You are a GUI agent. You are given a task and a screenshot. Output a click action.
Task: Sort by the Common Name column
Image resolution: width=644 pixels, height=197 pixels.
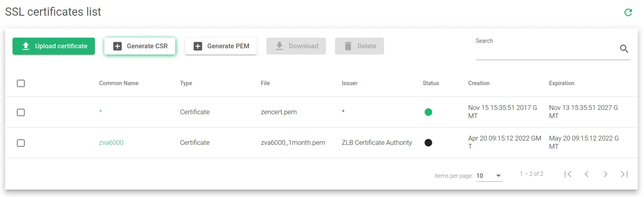point(118,83)
